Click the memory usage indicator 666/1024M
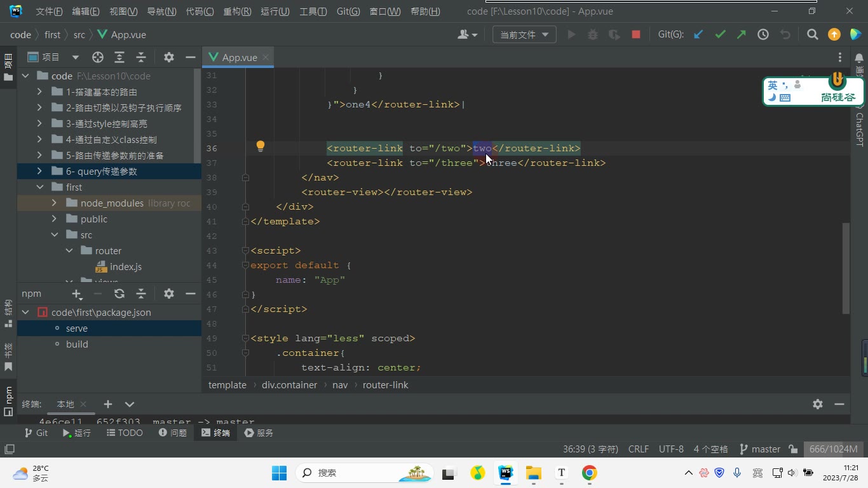This screenshot has width=868, height=488. pos(834,449)
